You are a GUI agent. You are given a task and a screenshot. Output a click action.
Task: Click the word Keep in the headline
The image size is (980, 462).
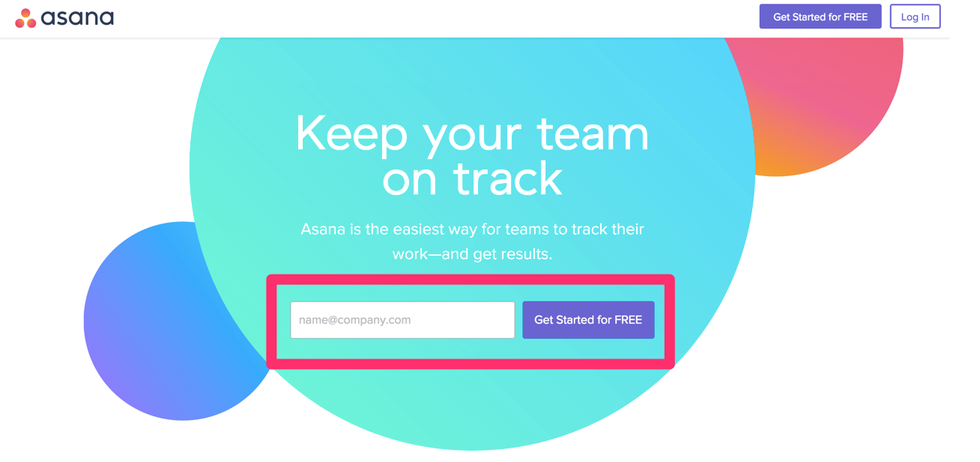351,133
